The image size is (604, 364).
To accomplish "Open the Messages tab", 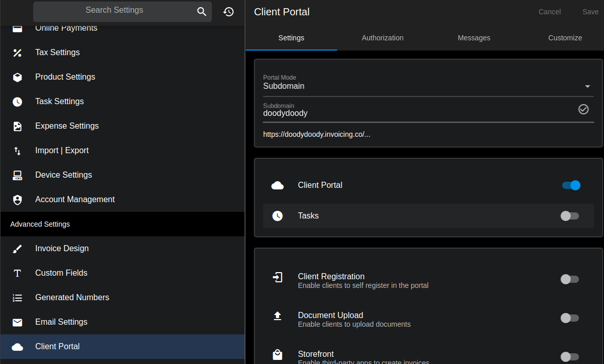I will [474, 38].
